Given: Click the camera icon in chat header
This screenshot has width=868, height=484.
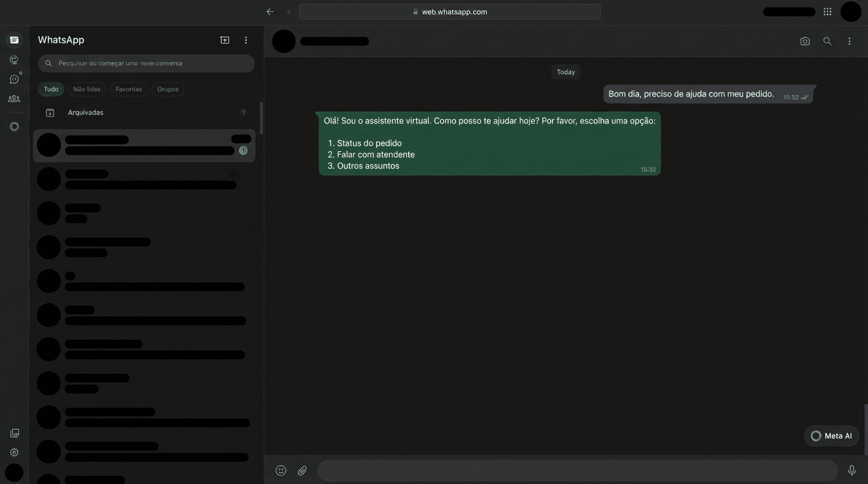Looking at the screenshot, I should (x=805, y=41).
